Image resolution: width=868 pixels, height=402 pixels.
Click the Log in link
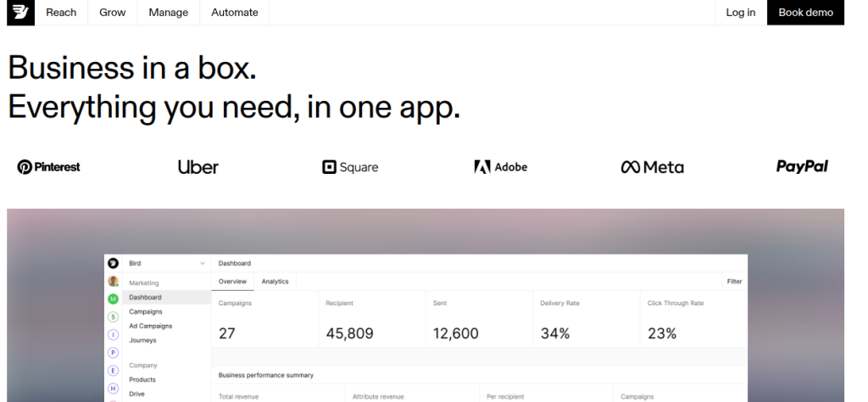pos(741,12)
